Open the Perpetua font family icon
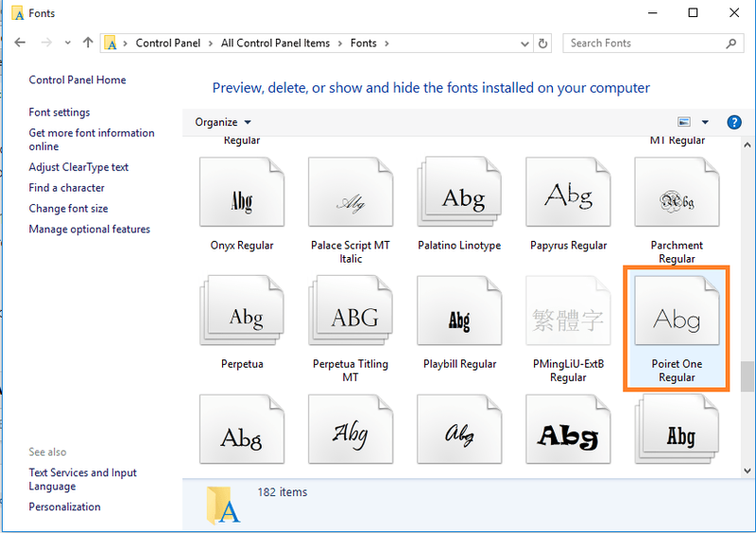This screenshot has height=533, width=756. point(242,311)
